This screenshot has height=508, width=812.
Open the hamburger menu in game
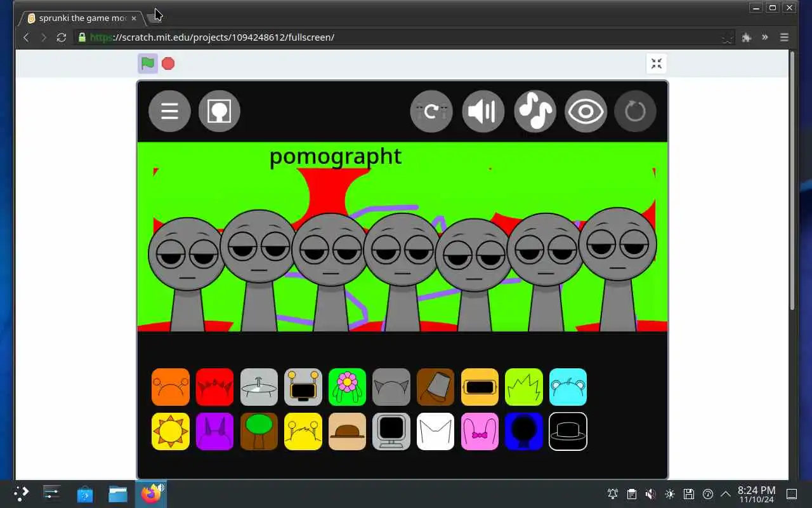tap(169, 111)
